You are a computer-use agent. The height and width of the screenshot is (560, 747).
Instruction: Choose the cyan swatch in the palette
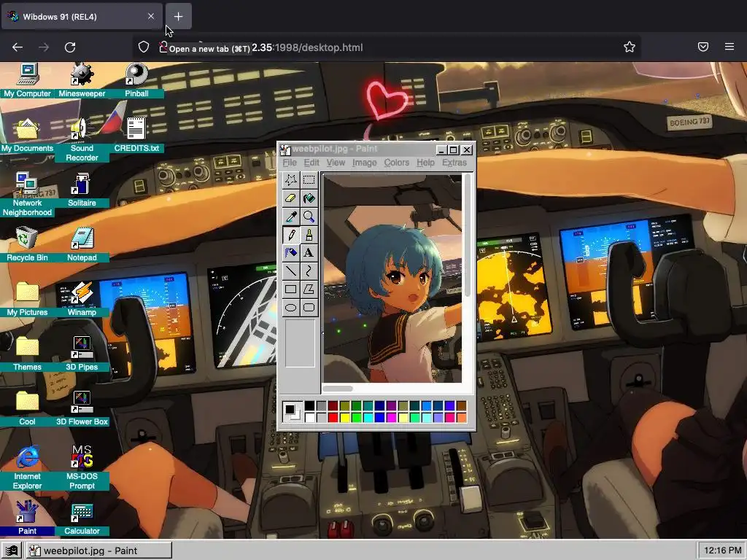[368, 418]
